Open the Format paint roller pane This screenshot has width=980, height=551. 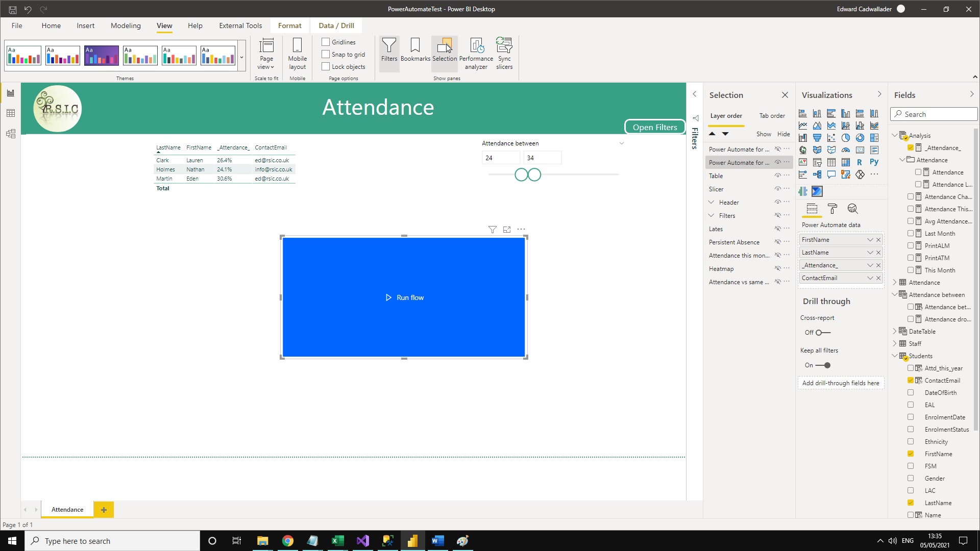(x=832, y=209)
